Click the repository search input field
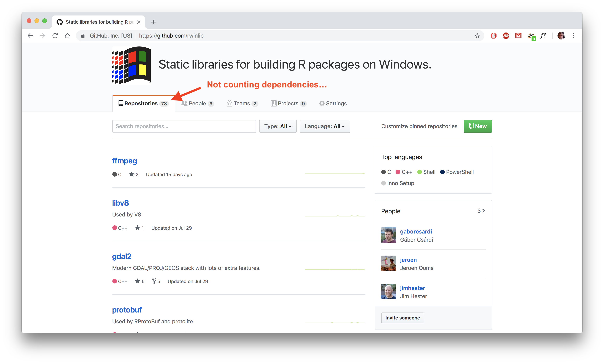 185,126
